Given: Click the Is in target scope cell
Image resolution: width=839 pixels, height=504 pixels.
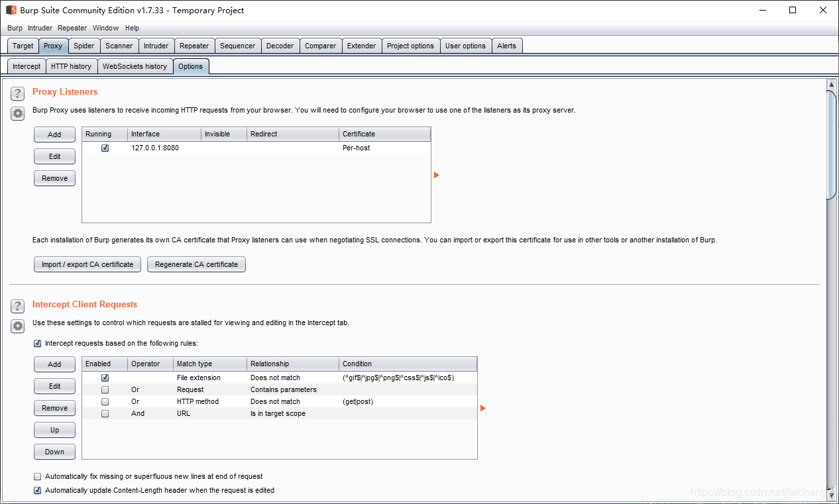Looking at the screenshot, I should [293, 413].
